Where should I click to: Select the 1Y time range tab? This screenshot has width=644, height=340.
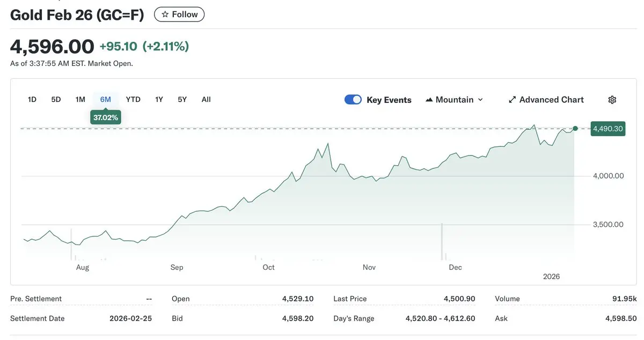click(x=159, y=99)
